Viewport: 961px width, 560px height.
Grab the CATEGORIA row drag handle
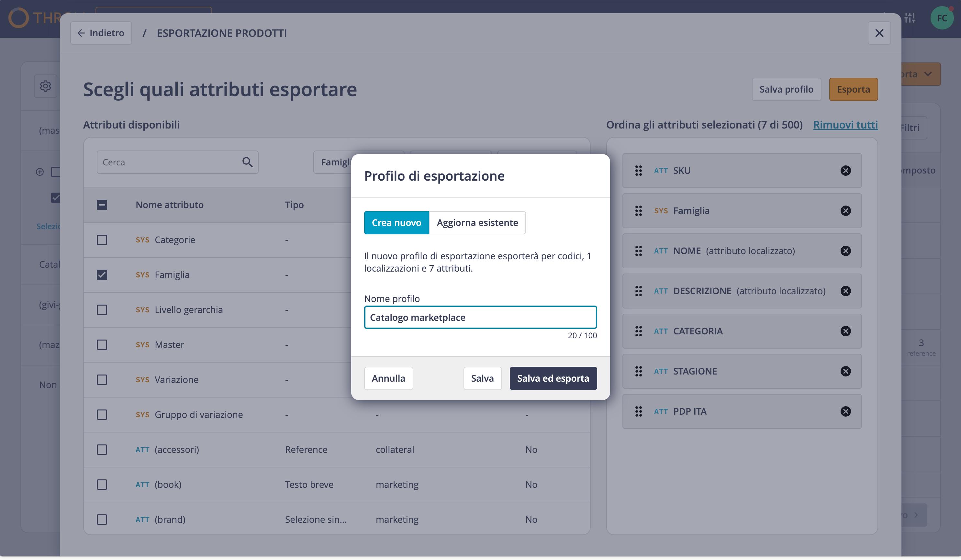tap(638, 331)
